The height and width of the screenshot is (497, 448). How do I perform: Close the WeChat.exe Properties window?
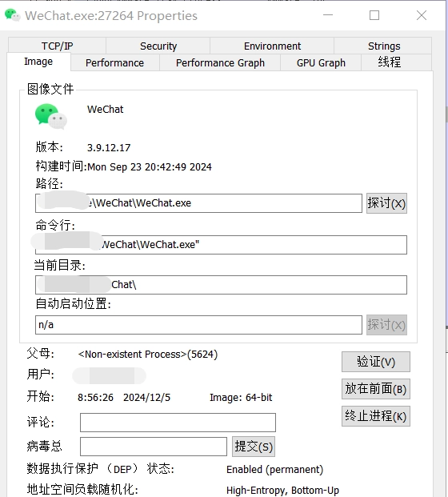click(422, 15)
